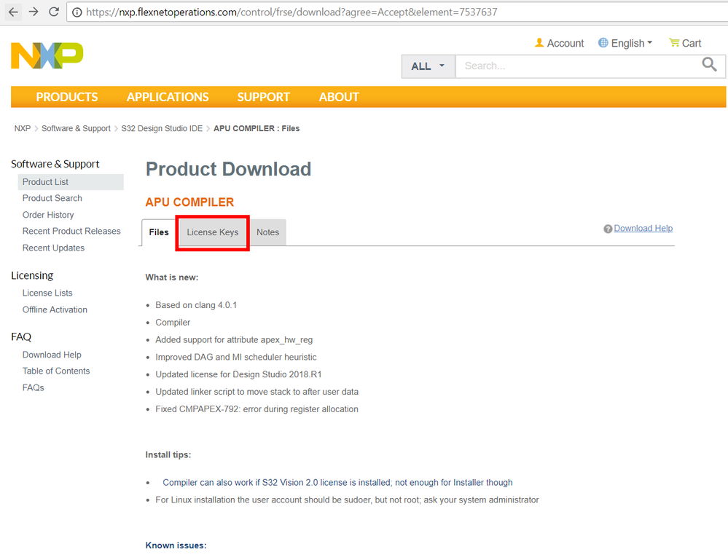This screenshot has width=728, height=560.
Task: Click the search magnifier icon
Action: [x=709, y=65]
